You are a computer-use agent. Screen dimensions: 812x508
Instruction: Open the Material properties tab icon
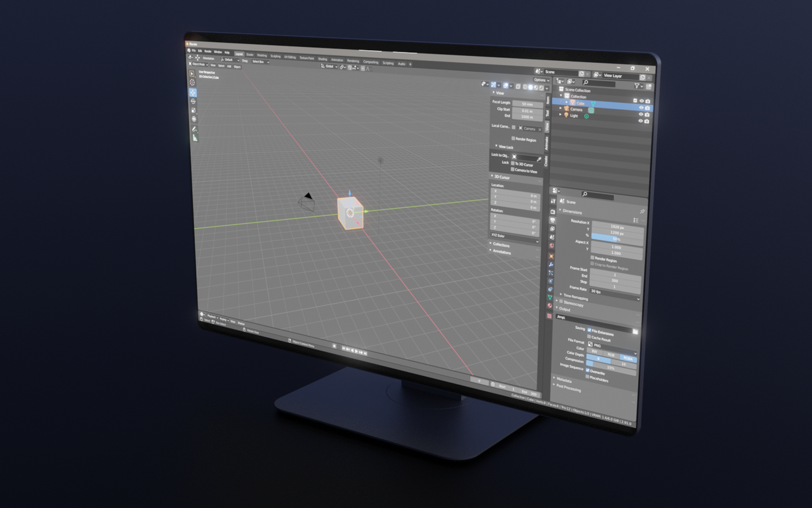pyautogui.click(x=549, y=305)
